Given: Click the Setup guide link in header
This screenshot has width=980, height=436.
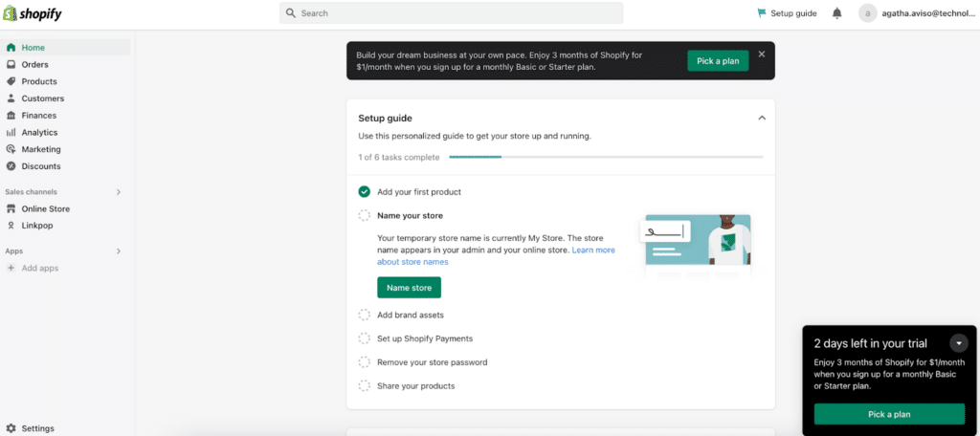Looking at the screenshot, I should coord(787,13).
